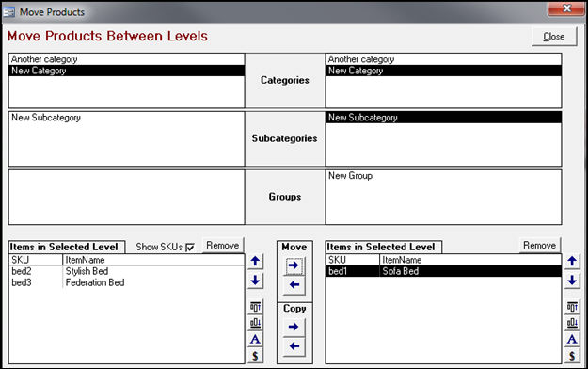Select the bed2 Stylish Bed row
Screen dimensions: 588x369
pyautogui.click(x=127, y=271)
